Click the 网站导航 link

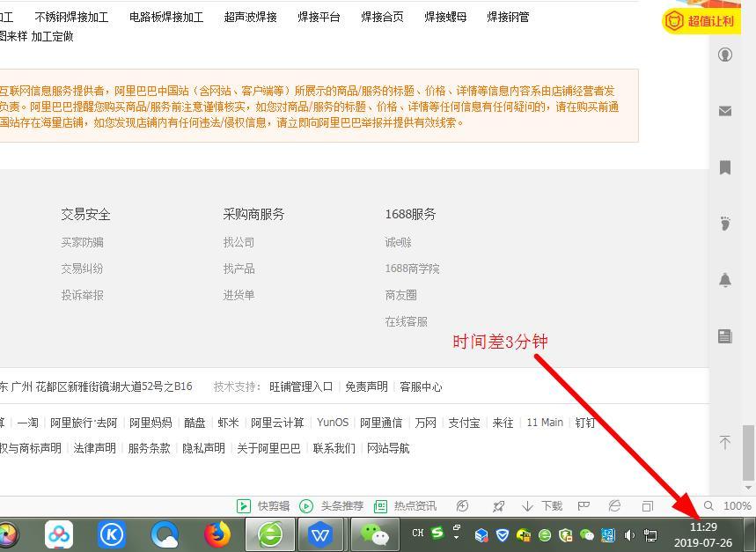[x=388, y=448]
